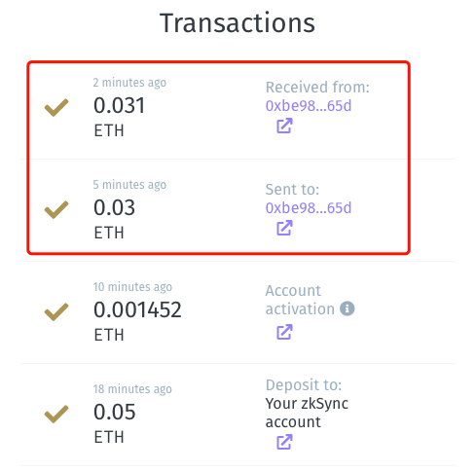The width and height of the screenshot is (476, 471).
Task: Click the checkmark beside 0.001452 ETH
Action: (x=56, y=311)
